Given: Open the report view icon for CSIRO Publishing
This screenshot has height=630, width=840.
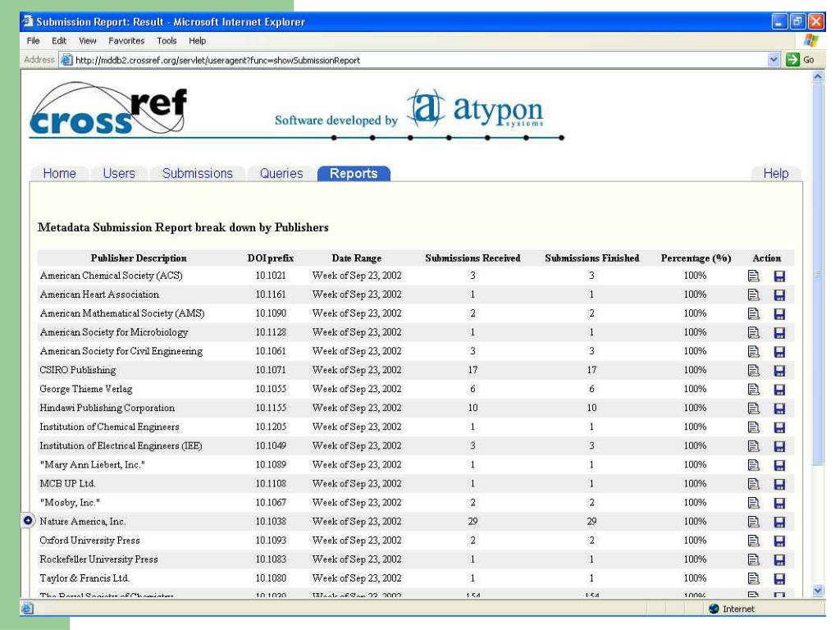Looking at the screenshot, I should coord(753,371).
